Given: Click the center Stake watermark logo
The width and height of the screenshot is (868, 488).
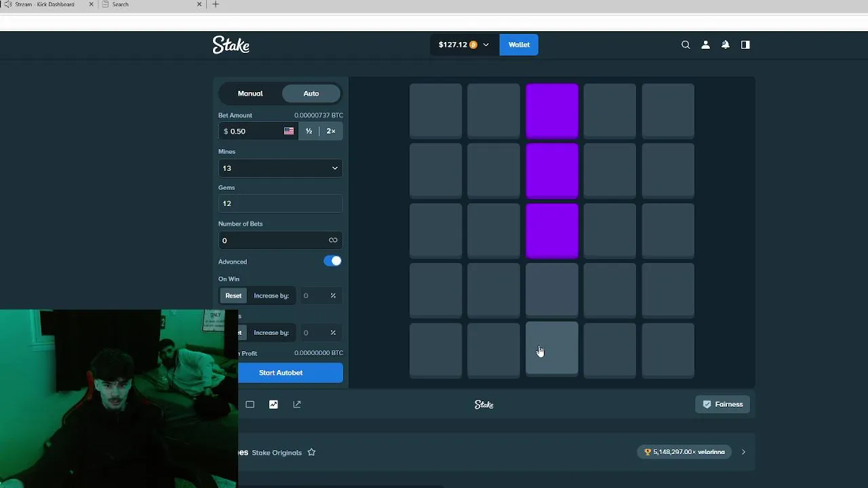Looking at the screenshot, I should pos(484,405).
